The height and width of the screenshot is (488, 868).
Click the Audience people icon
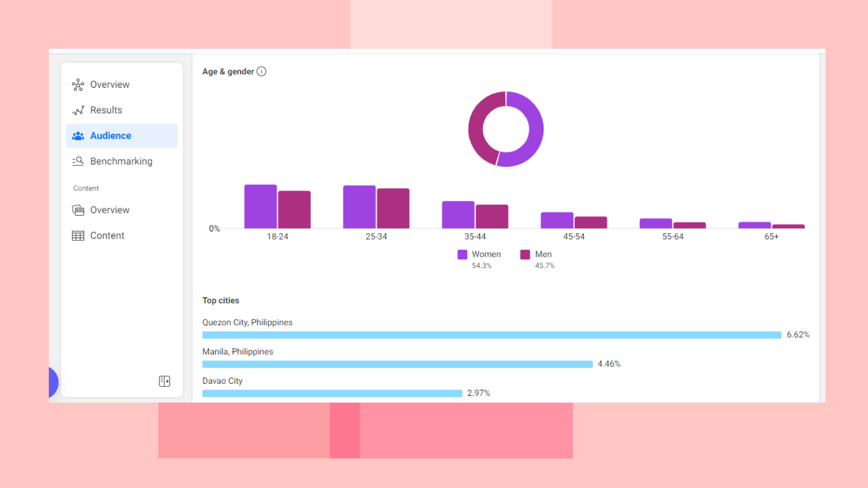click(x=78, y=136)
